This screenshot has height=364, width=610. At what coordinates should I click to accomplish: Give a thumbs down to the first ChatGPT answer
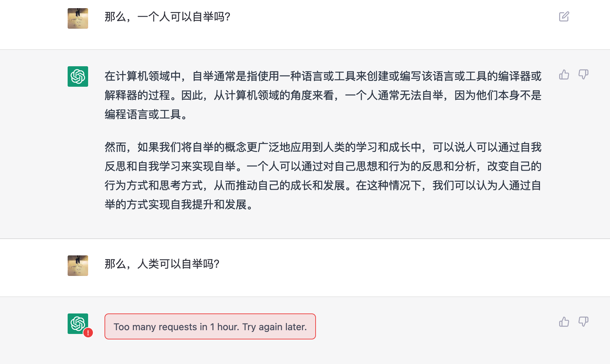(584, 75)
